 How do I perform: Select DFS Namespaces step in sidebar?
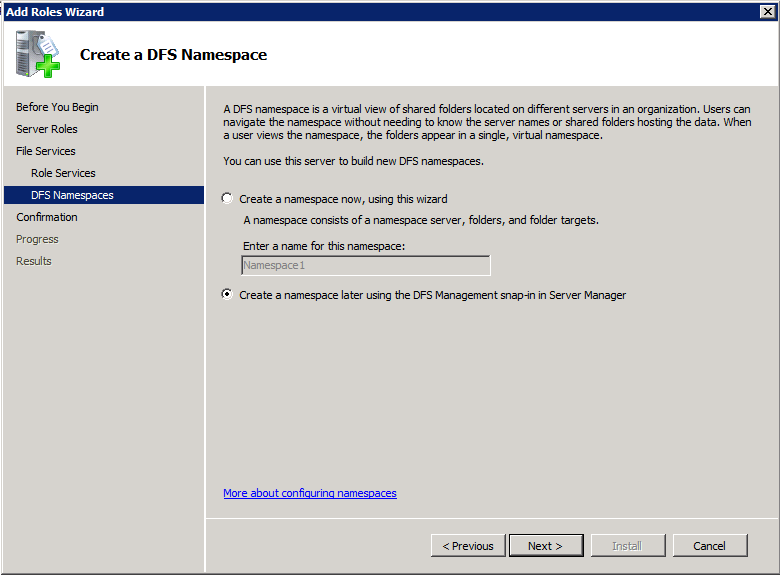[x=104, y=195]
